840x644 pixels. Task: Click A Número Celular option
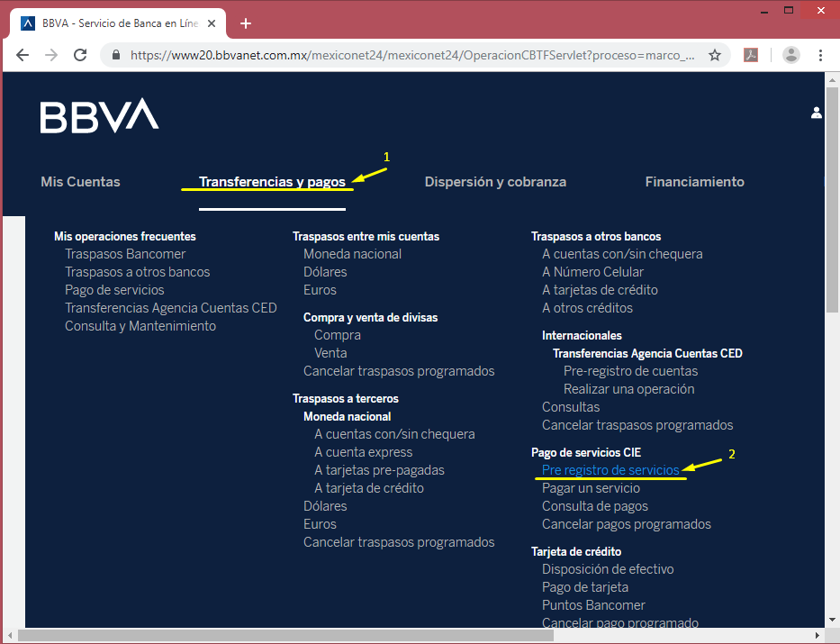coord(593,271)
